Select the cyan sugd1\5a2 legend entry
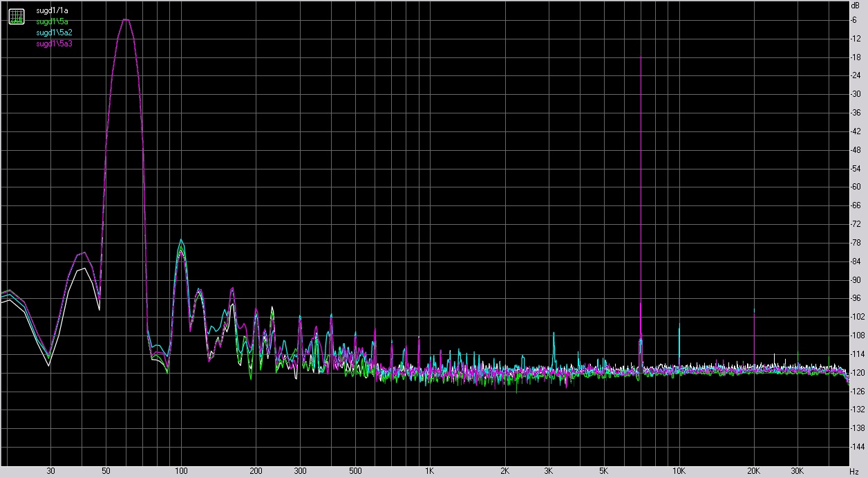This screenshot has width=868, height=478. click(54, 33)
